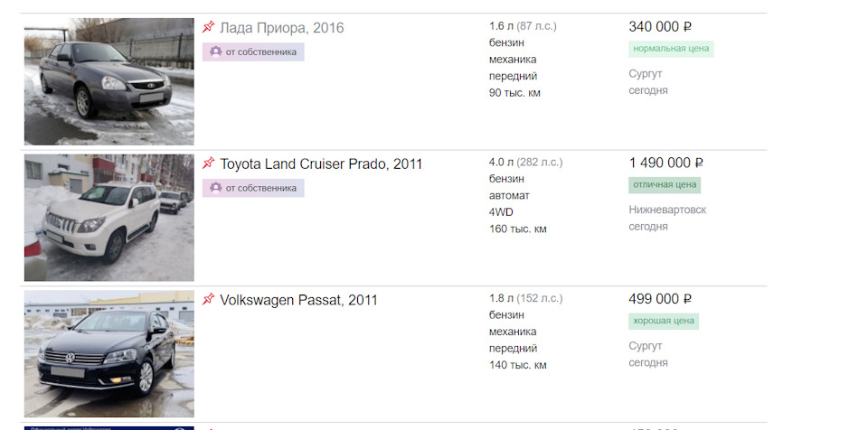
Task: Click 'передний' in the Volkswagen Passat row
Action: 513,349
